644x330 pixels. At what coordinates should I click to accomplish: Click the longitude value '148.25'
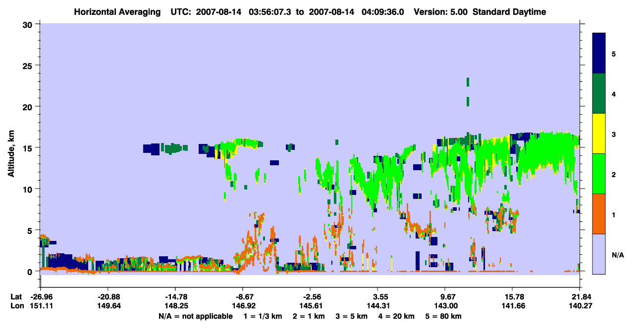click(x=175, y=306)
